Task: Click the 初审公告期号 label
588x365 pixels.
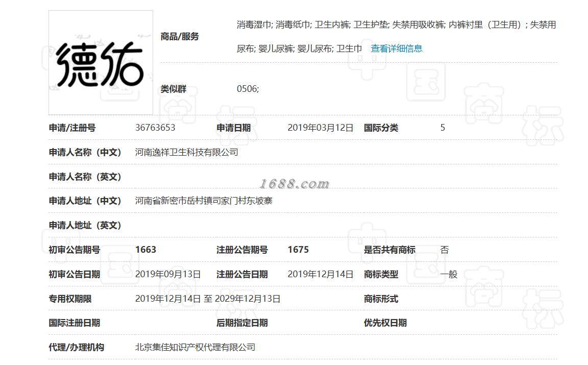Action: coord(74,250)
